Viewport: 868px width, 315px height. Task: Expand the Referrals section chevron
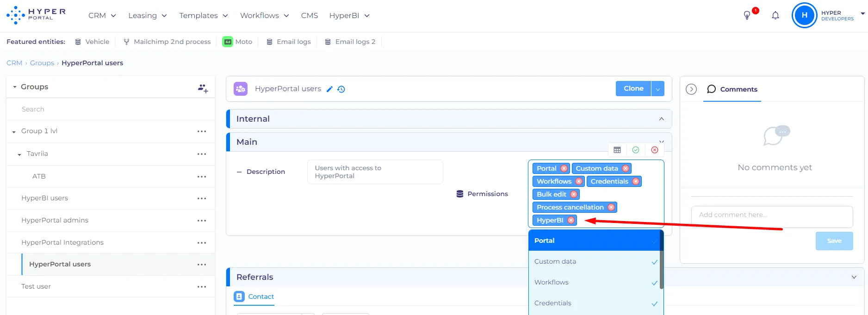[x=854, y=277]
